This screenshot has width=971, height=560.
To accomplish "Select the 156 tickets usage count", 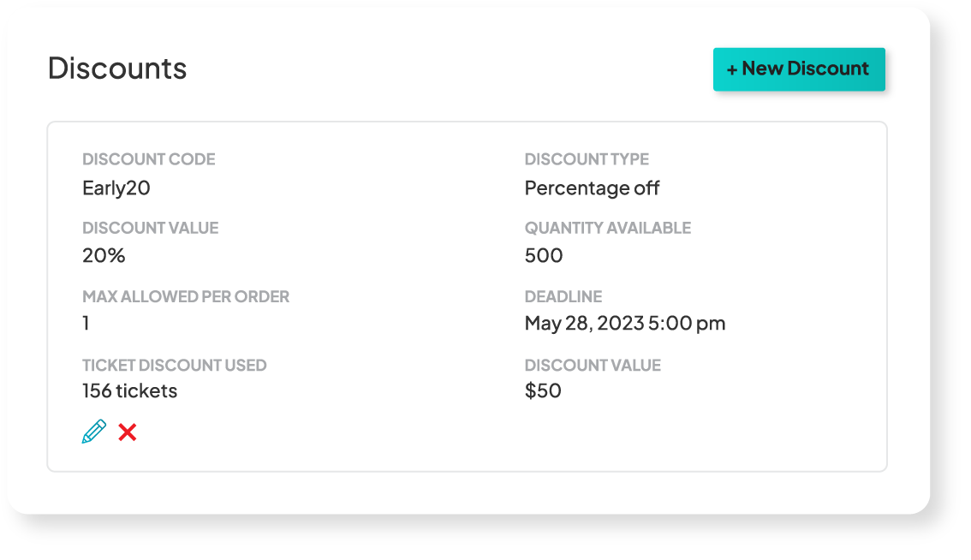I will pyautogui.click(x=129, y=390).
